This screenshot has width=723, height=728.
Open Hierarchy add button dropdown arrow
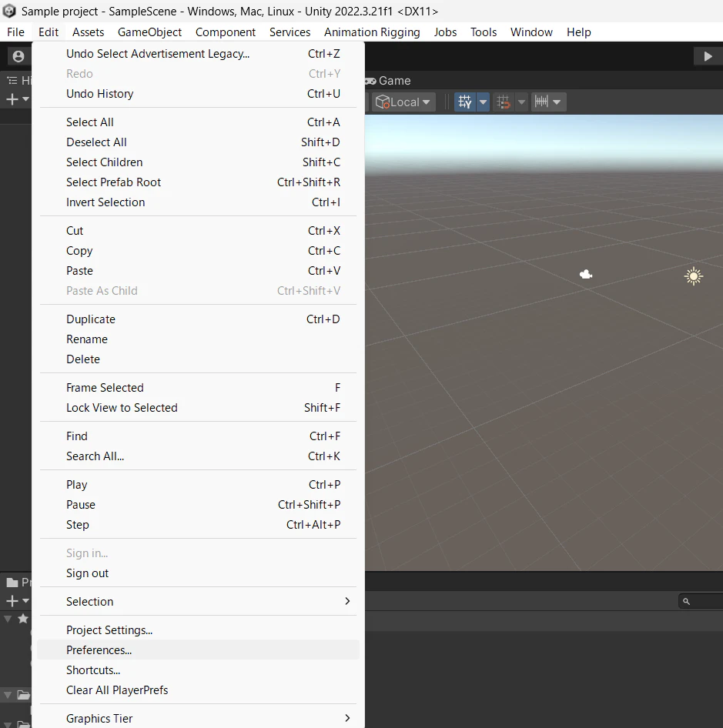click(x=25, y=99)
